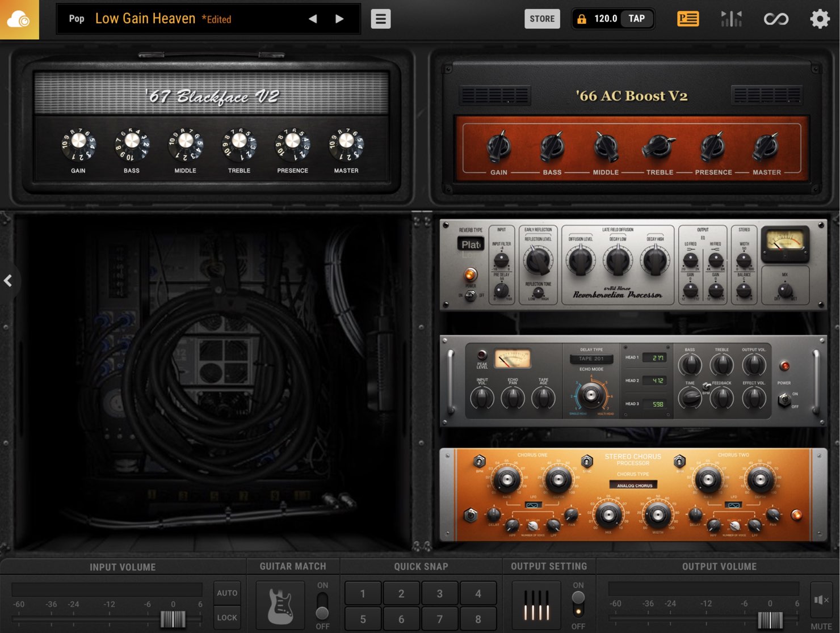Click the '67 Blackface V2 GAIN knob
840x633 pixels.
(x=78, y=144)
